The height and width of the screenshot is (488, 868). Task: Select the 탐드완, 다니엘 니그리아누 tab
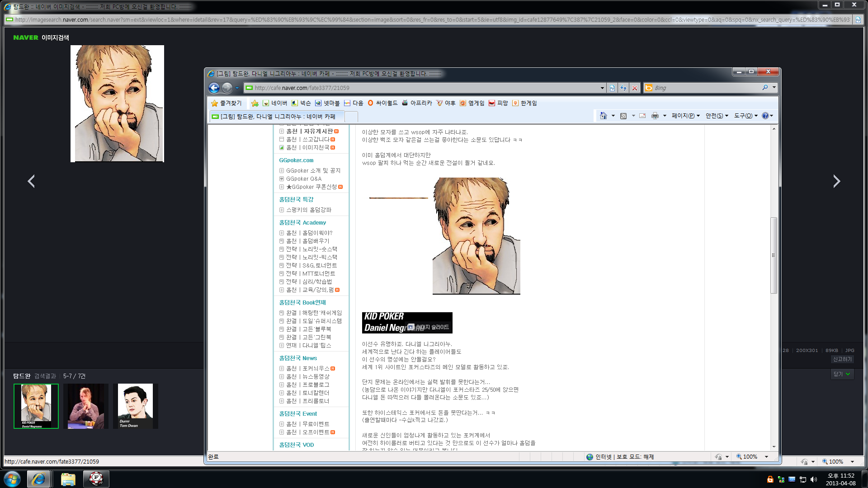[277, 117]
